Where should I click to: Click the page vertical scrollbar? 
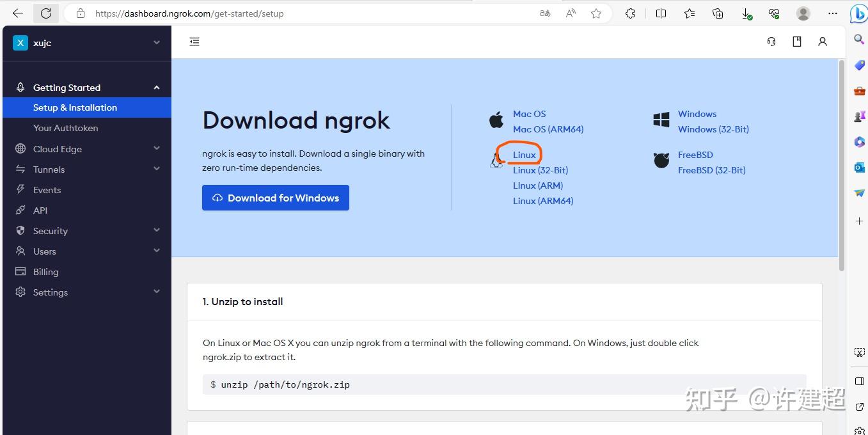coord(842,165)
